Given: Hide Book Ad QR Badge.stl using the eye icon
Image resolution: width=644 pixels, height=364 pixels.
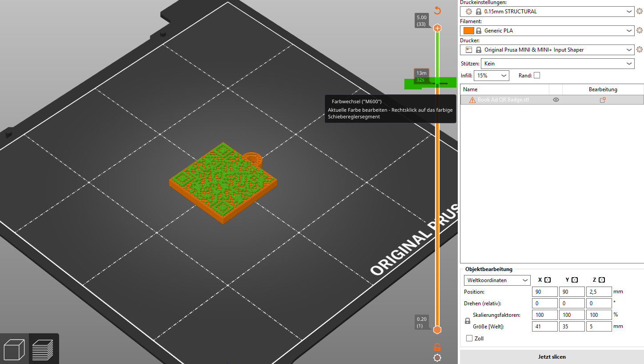Looking at the screenshot, I should click(556, 100).
